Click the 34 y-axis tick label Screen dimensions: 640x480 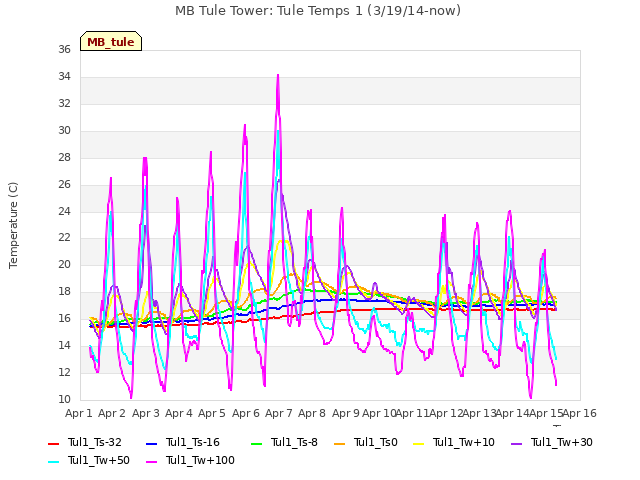(64, 76)
